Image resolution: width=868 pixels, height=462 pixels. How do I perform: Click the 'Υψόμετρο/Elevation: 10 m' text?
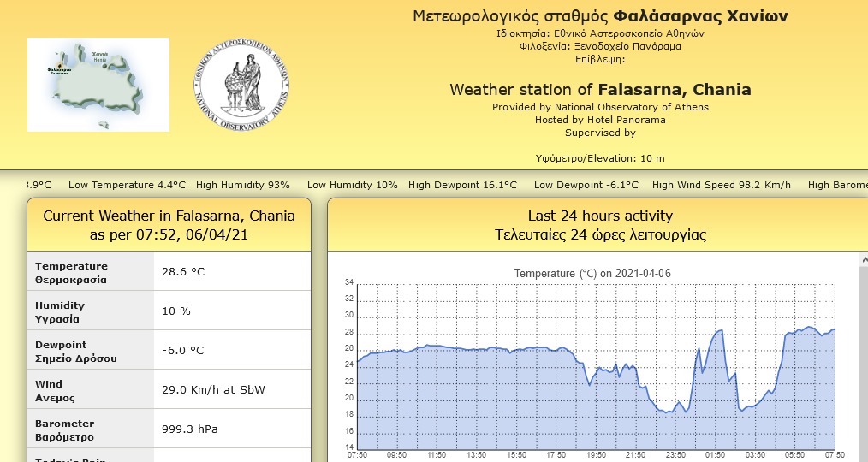[x=600, y=158]
